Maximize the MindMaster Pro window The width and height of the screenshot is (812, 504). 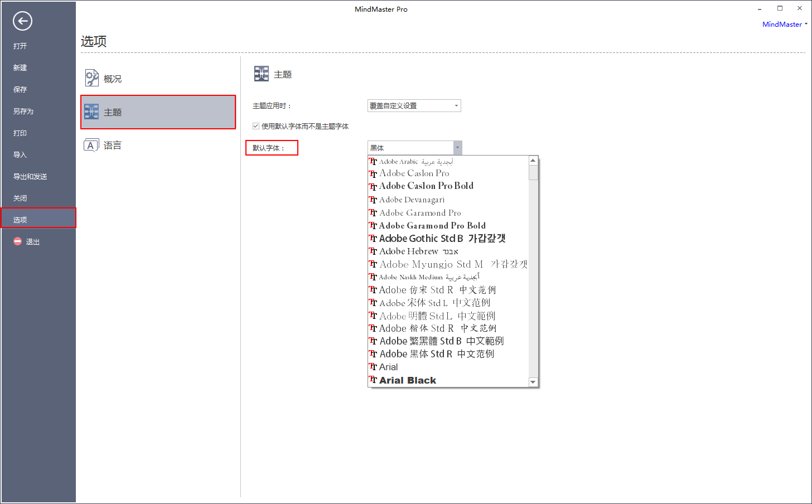click(x=780, y=8)
